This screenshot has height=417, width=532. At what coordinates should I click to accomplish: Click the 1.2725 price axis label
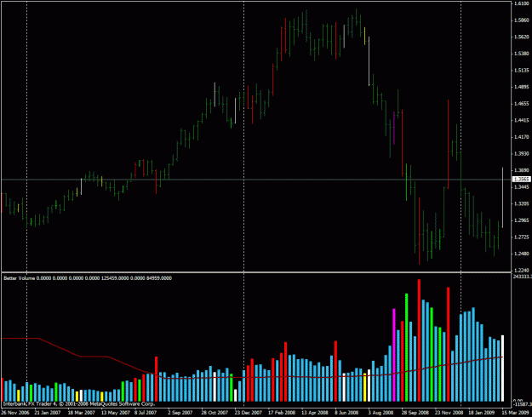[x=522, y=237]
